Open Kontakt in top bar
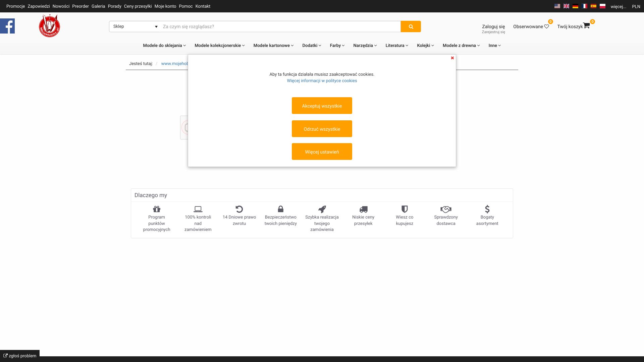This screenshot has width=644, height=362. [x=203, y=6]
